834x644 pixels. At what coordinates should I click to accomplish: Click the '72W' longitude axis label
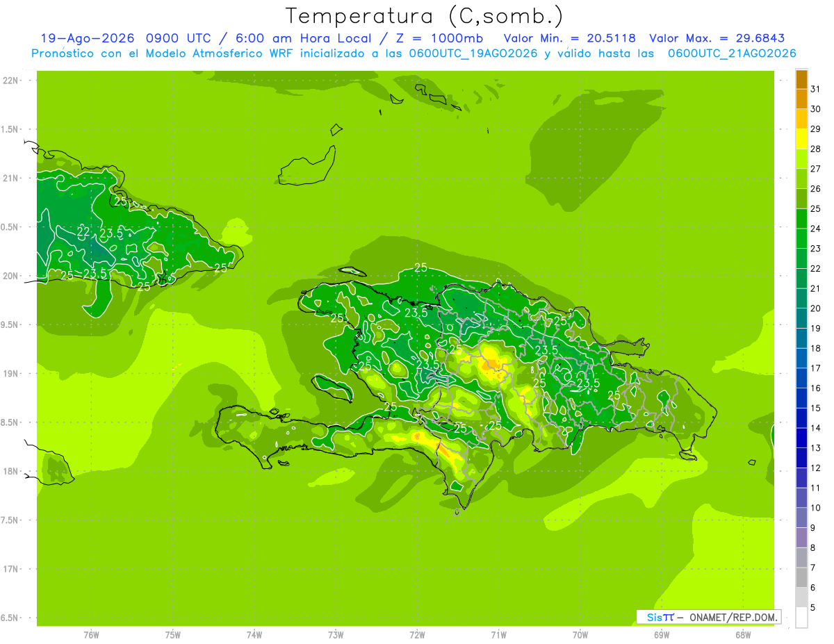[x=417, y=635]
